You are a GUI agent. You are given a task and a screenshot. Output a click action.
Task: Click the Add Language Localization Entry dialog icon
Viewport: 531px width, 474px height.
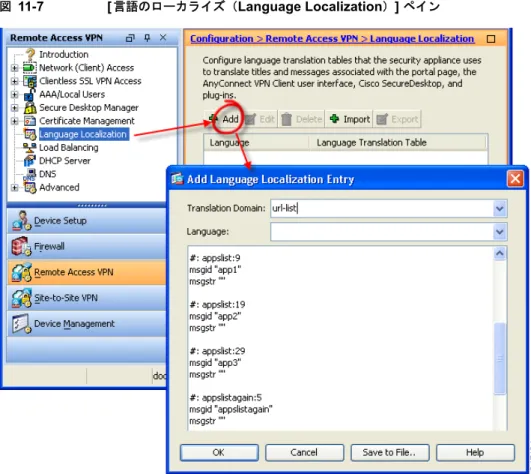177,178
